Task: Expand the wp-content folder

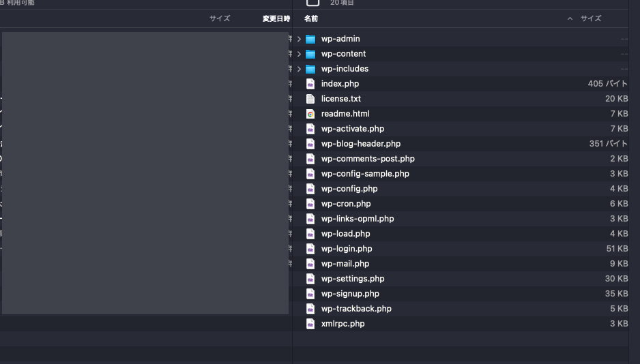Action: pos(299,55)
